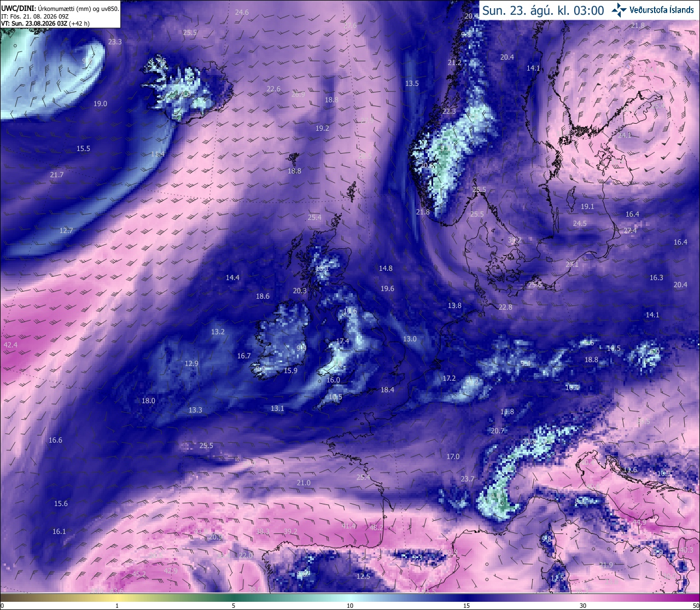
Task: Click the 45.2 value label in the southwest
Action: (139, 574)
